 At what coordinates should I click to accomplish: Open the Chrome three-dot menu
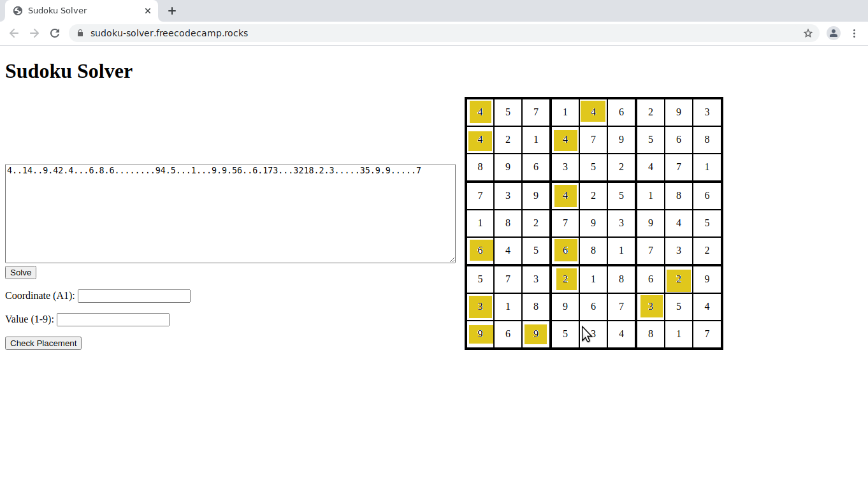(855, 33)
